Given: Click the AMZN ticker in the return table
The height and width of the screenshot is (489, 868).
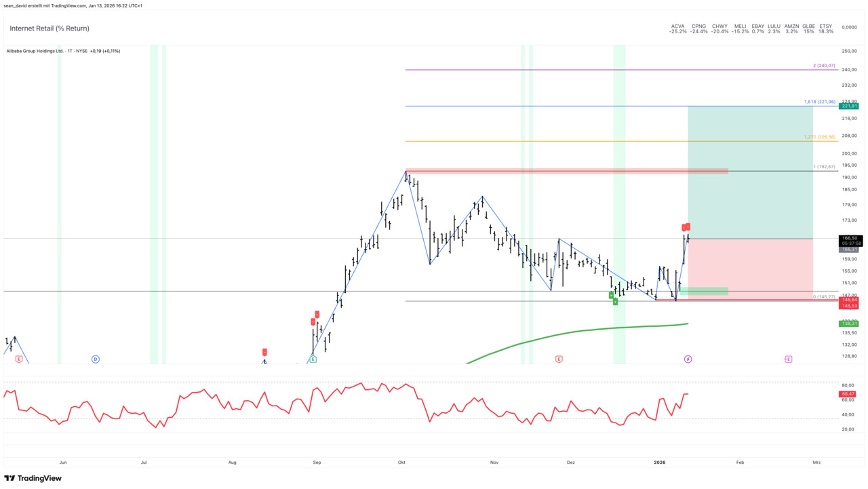Looking at the screenshot, I should pyautogui.click(x=791, y=26).
